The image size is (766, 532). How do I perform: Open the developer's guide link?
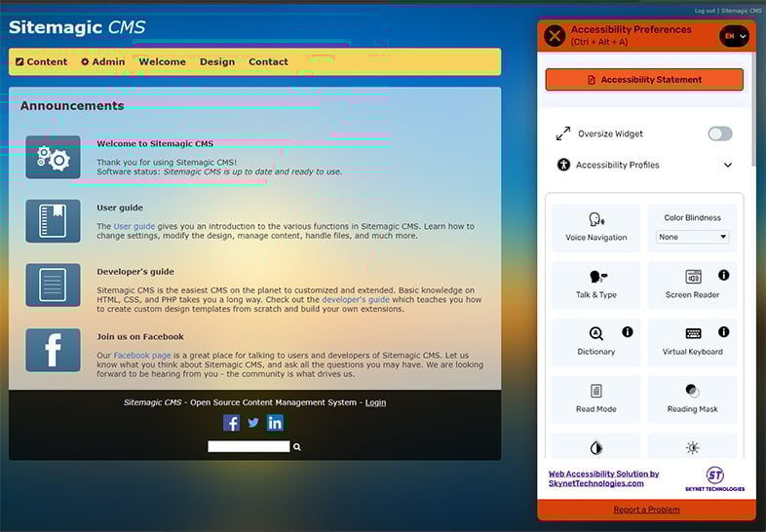(x=356, y=299)
